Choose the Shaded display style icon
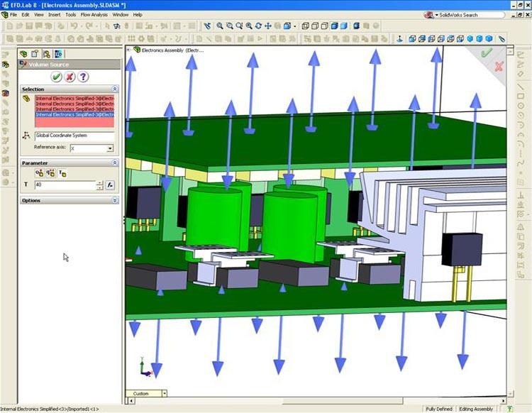Image resolution: width=532 pixels, height=413 pixels. pyautogui.click(x=344, y=26)
